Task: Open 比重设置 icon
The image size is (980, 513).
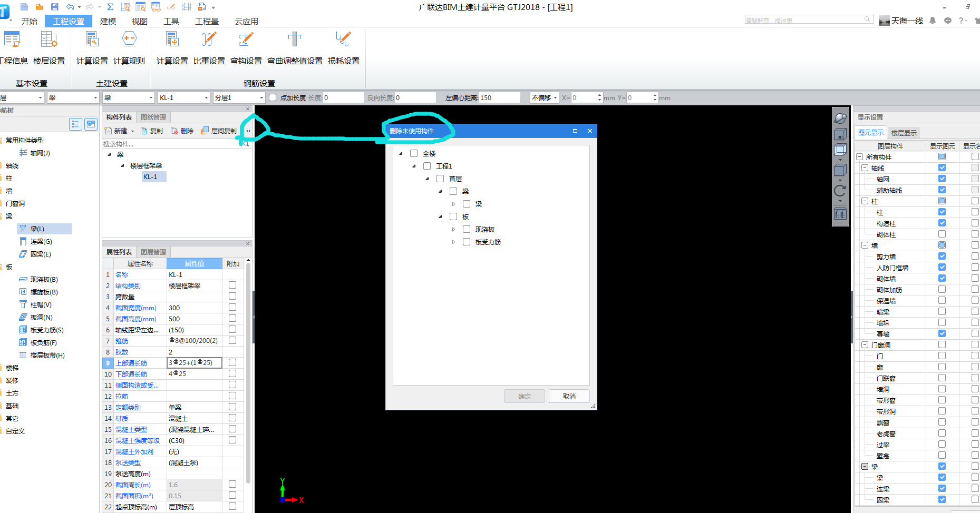Action: [x=209, y=40]
